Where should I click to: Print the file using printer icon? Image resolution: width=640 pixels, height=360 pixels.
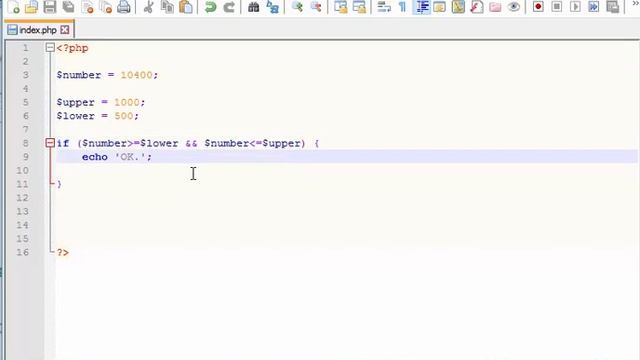tap(124, 7)
